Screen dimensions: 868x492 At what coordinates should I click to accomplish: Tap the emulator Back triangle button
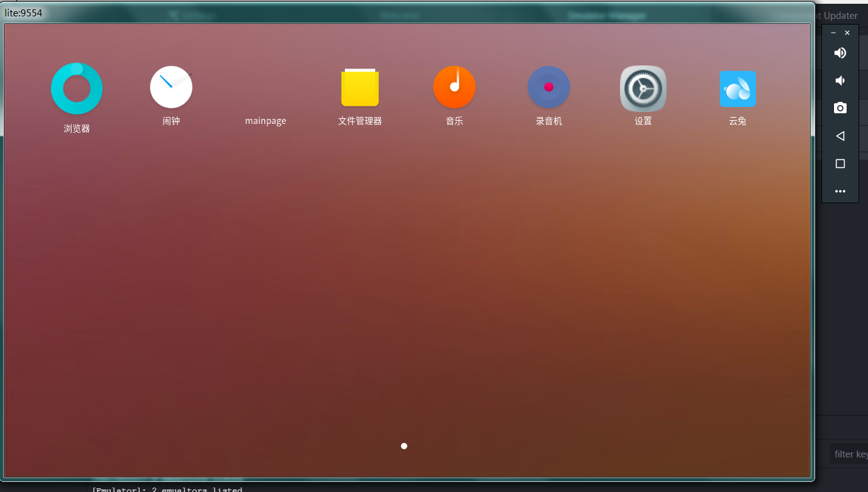pyautogui.click(x=840, y=136)
